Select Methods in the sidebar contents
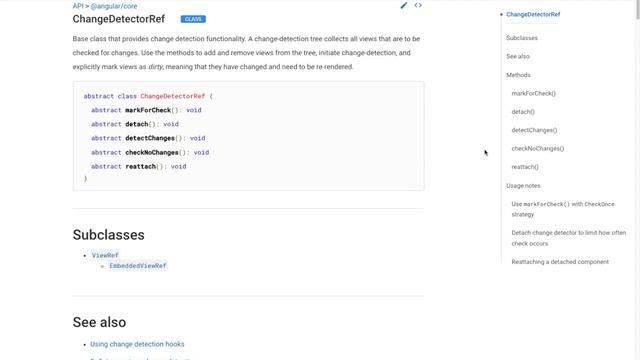Viewport: 640px width, 360px height. (518, 75)
